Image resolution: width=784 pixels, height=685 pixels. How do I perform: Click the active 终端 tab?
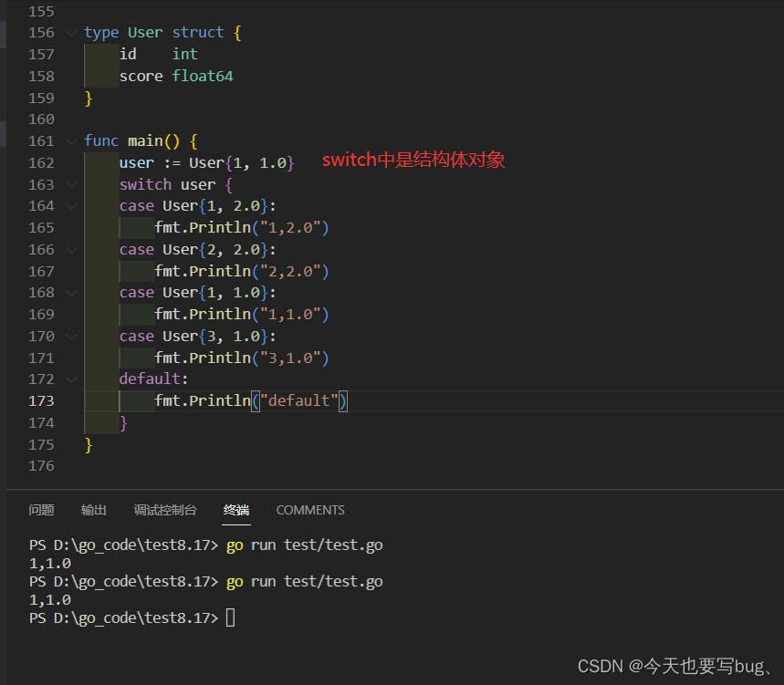coord(235,510)
